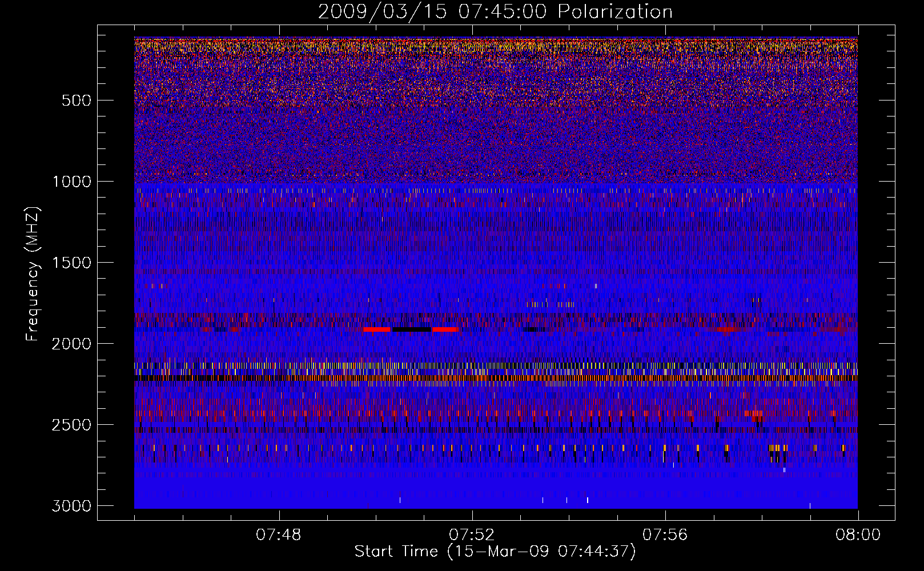Click the 1500 frequency tick label

click(71, 263)
